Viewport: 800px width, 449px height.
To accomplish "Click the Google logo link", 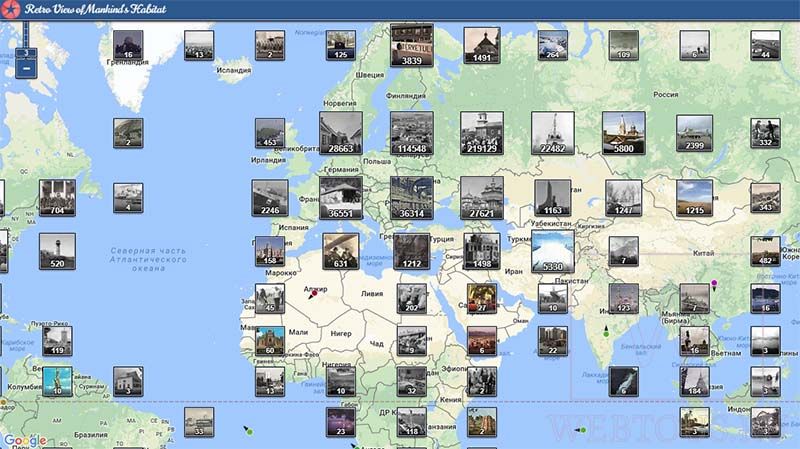I will 25,440.
